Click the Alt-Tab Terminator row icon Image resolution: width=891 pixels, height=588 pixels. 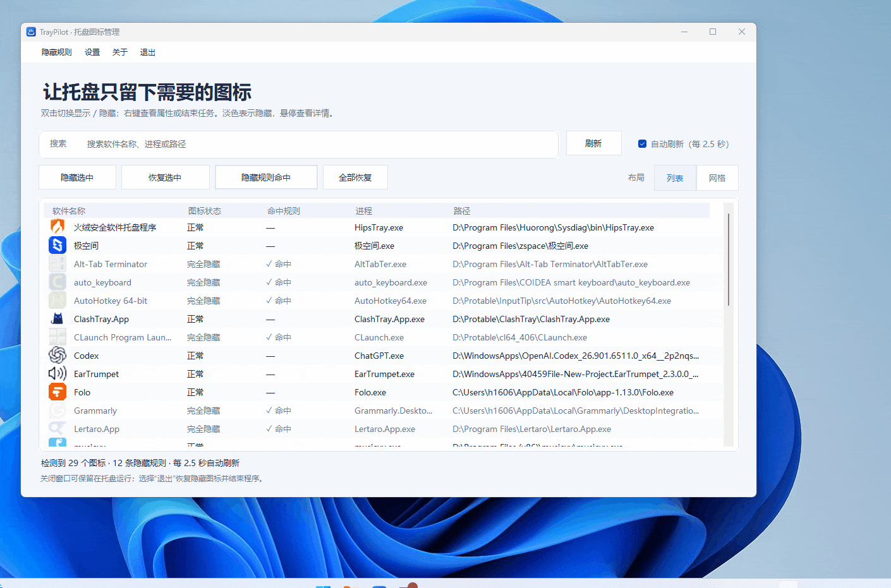tap(58, 263)
